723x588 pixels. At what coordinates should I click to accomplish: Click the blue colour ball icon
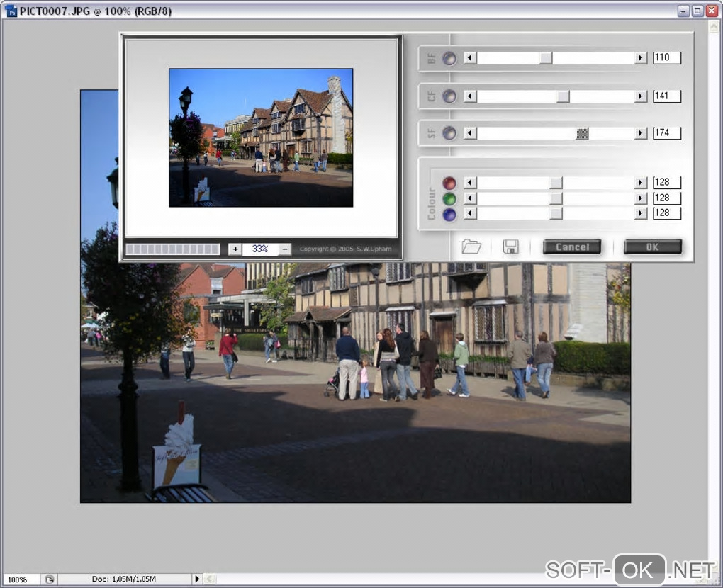tap(449, 214)
